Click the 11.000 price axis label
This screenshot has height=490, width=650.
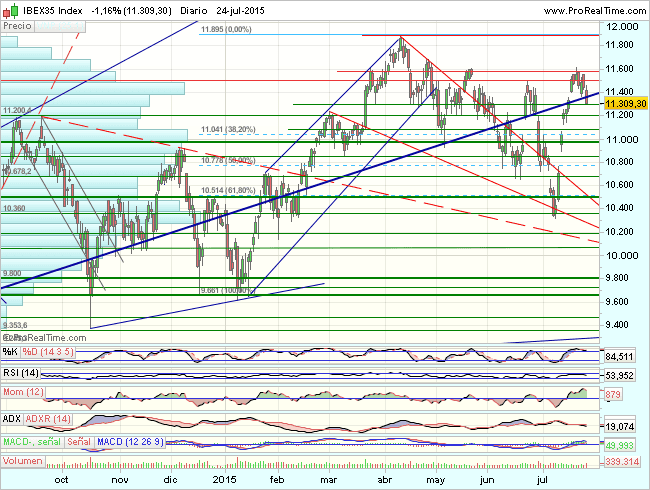coord(622,140)
